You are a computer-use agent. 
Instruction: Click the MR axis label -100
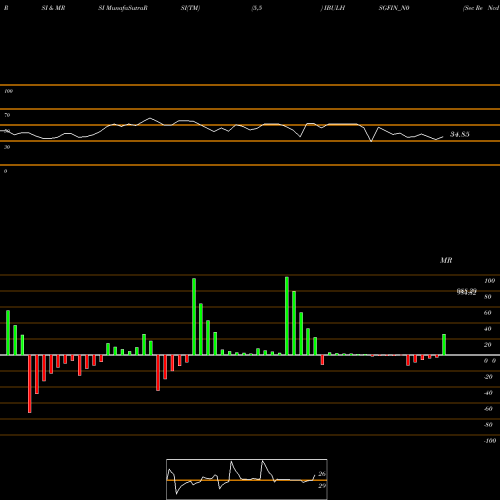(489, 441)
